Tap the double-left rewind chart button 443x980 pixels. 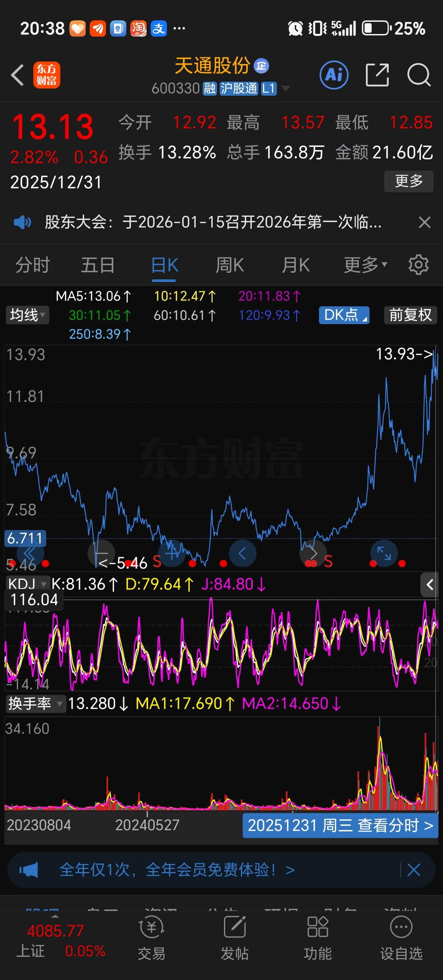pos(30,553)
